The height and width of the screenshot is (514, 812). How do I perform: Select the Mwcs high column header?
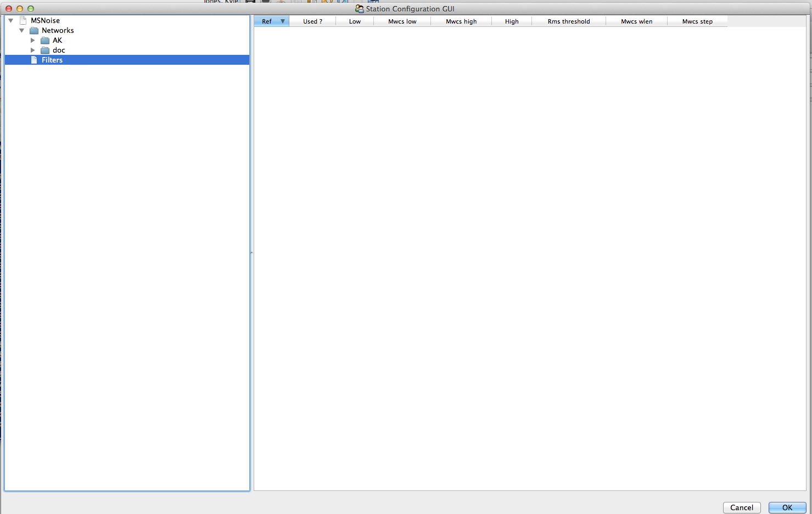(461, 21)
